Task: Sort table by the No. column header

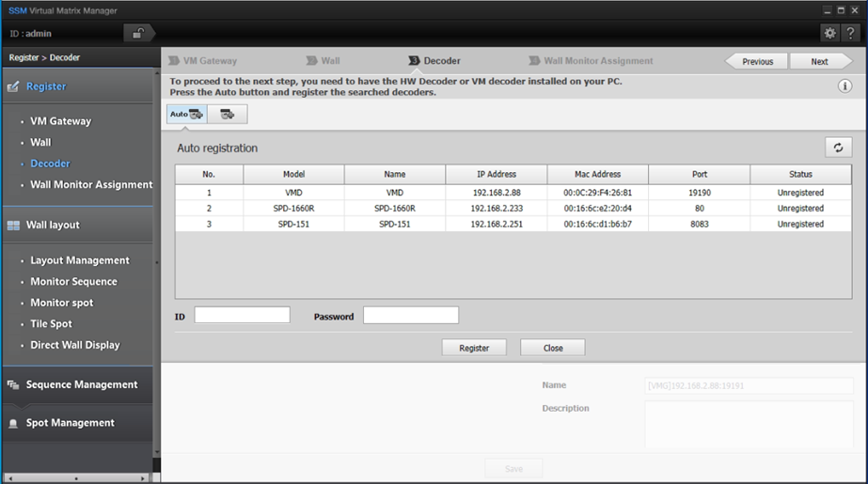Action: click(x=209, y=174)
